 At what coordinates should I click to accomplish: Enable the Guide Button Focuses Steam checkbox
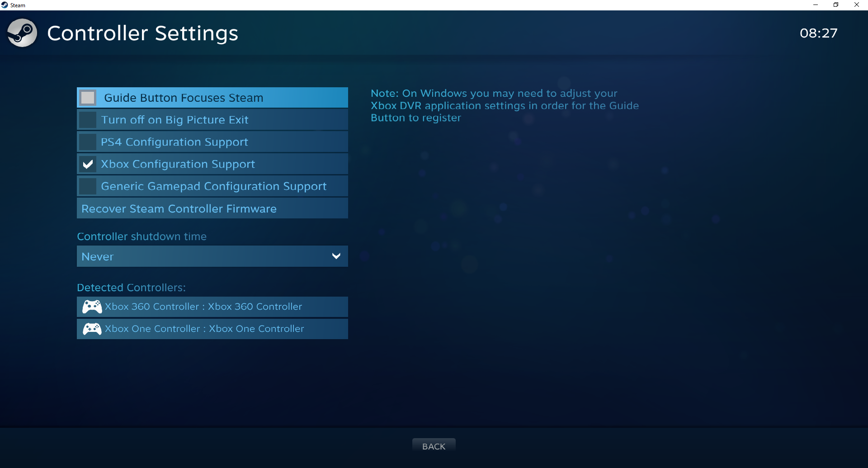88,98
